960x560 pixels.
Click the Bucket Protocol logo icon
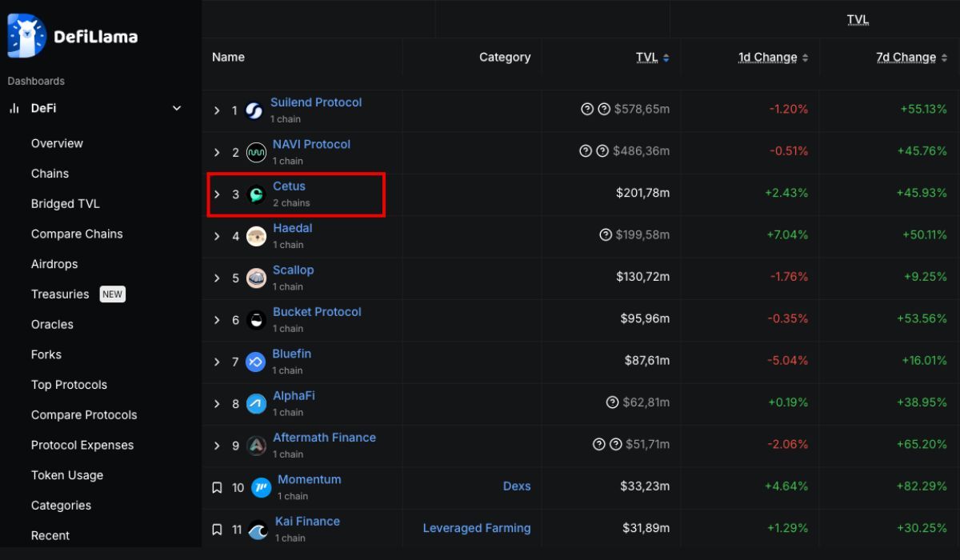(256, 320)
